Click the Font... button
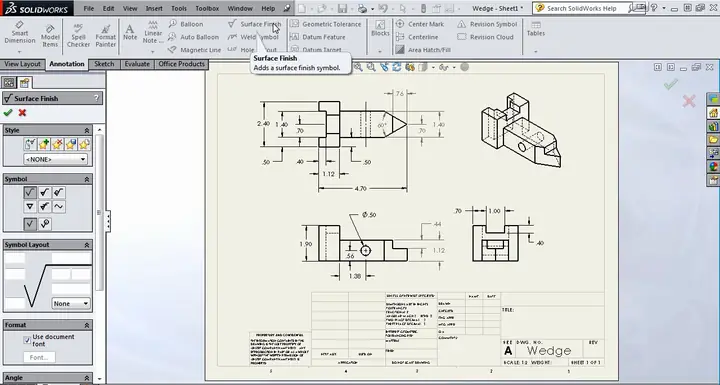This screenshot has width=720, height=385. (39, 357)
